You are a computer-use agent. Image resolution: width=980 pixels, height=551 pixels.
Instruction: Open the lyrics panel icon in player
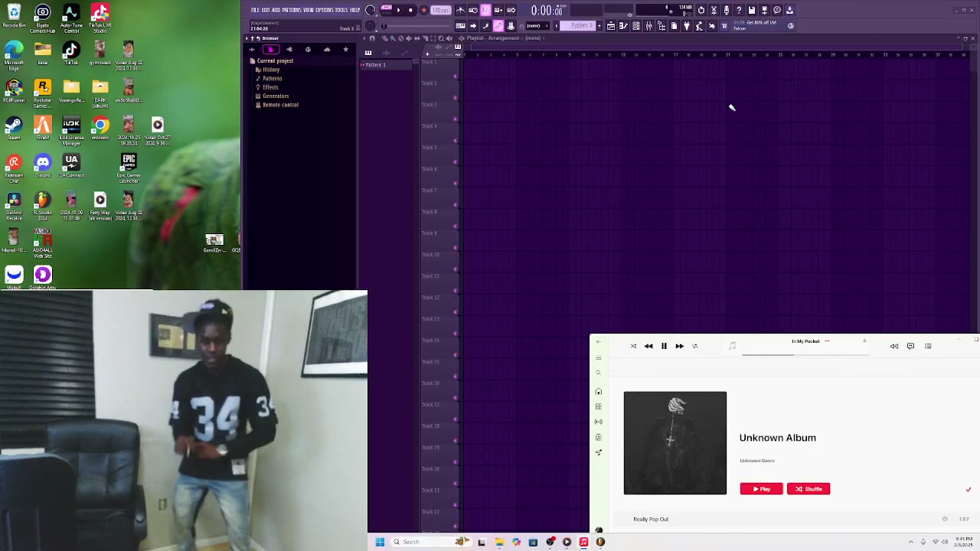pos(910,346)
